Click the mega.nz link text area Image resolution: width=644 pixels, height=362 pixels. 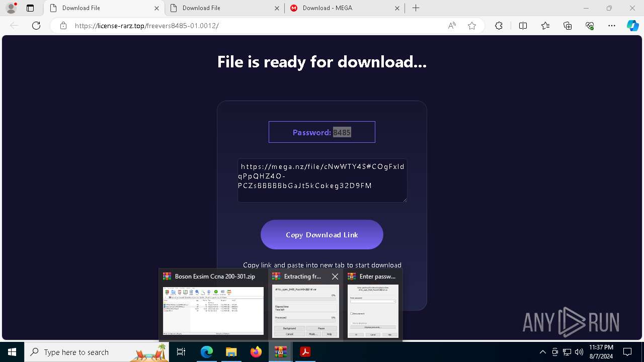(x=322, y=180)
